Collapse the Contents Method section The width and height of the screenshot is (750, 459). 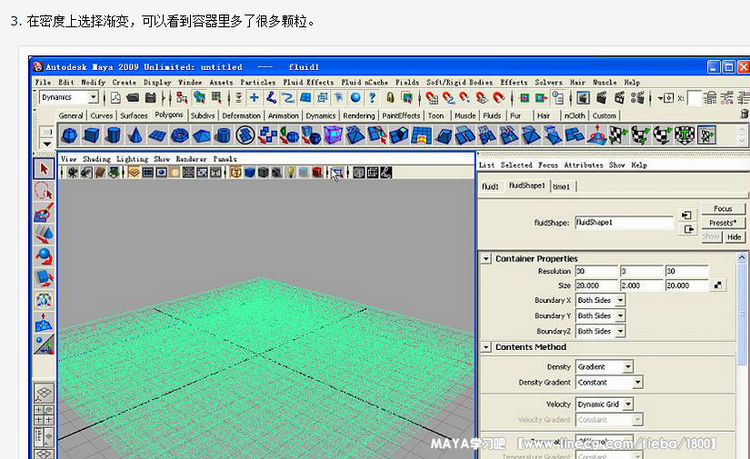[486, 347]
